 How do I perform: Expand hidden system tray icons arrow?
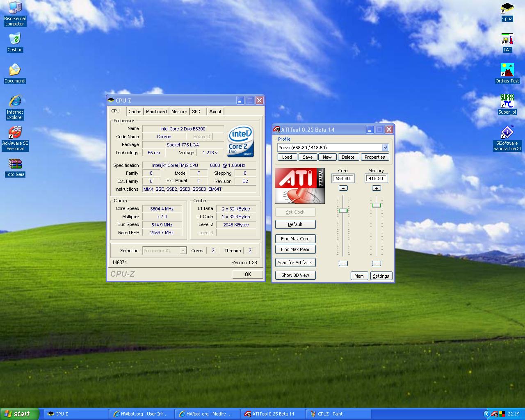(486, 414)
